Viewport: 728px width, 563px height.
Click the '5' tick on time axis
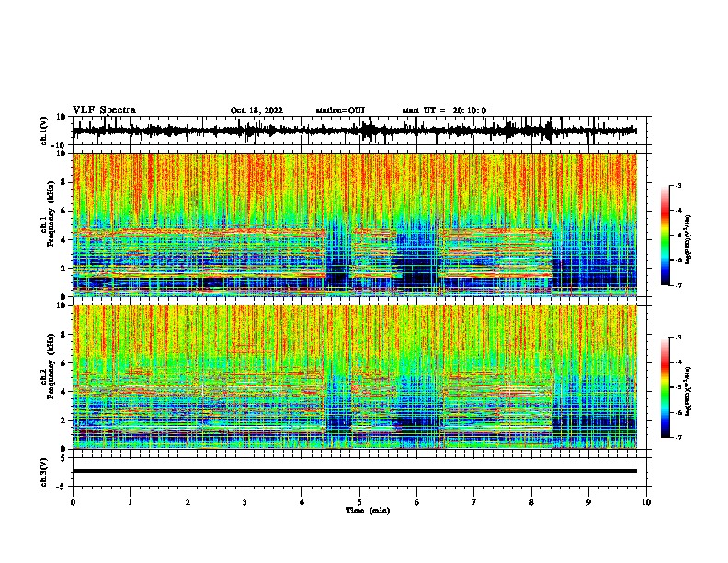tap(359, 502)
